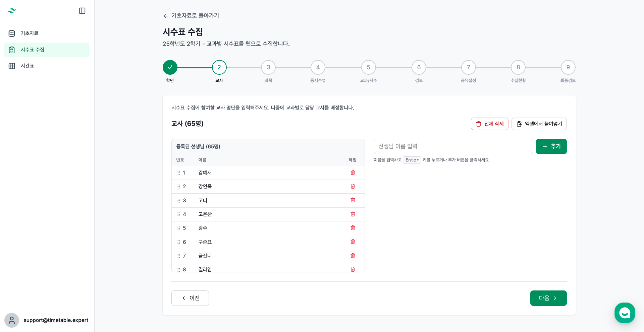Viewport: 644px width, 332px height.
Task: Remove 고니 using its trash icon
Action: 353,200
